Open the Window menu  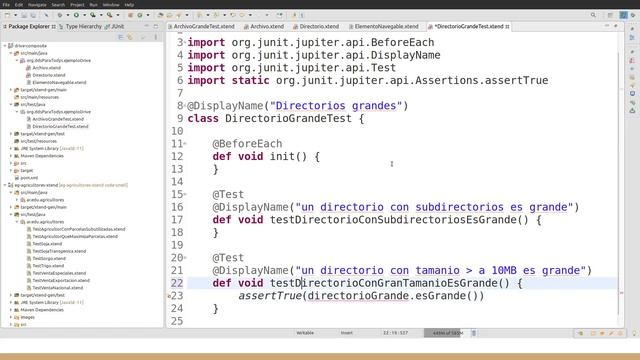click(x=111, y=5)
